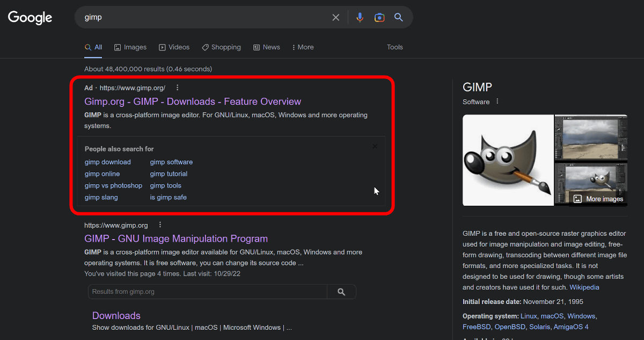The image size is (644, 340).
Task: Switch to the Images tab
Action: point(130,47)
